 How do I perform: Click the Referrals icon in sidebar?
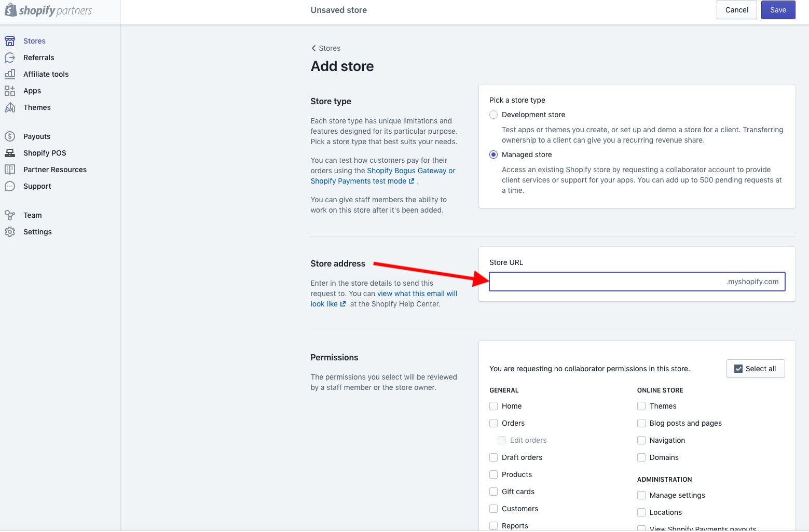[x=10, y=58]
